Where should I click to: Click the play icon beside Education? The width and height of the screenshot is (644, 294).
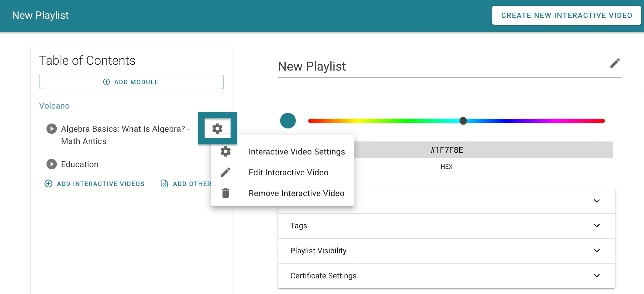click(51, 164)
